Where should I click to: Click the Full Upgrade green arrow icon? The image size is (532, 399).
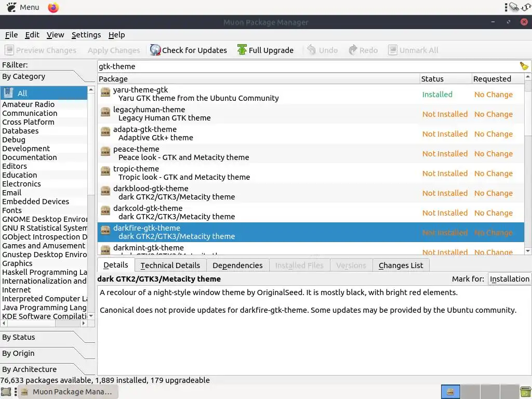(242, 50)
